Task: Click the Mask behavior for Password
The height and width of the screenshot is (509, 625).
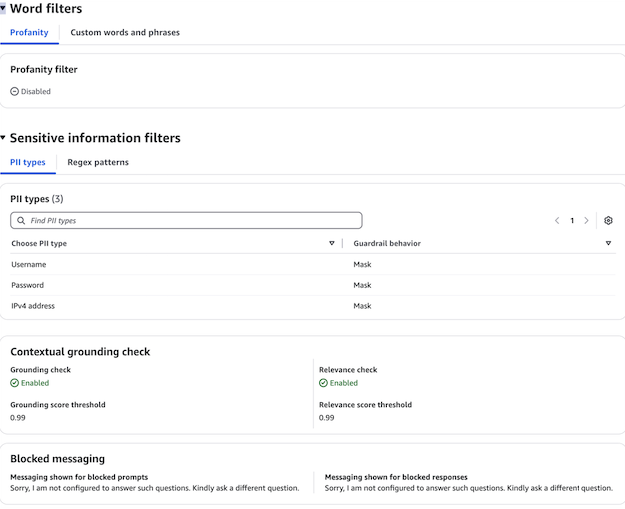Action: tap(362, 285)
